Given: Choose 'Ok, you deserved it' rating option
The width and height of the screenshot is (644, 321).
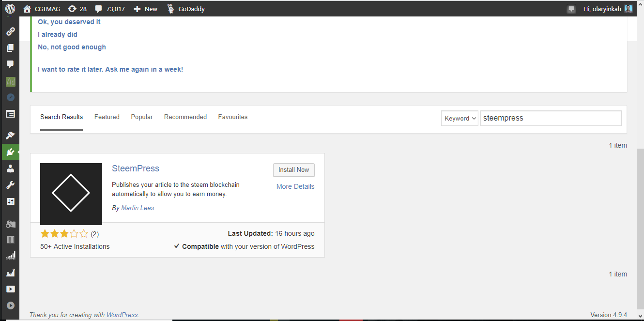Looking at the screenshot, I should pyautogui.click(x=69, y=22).
